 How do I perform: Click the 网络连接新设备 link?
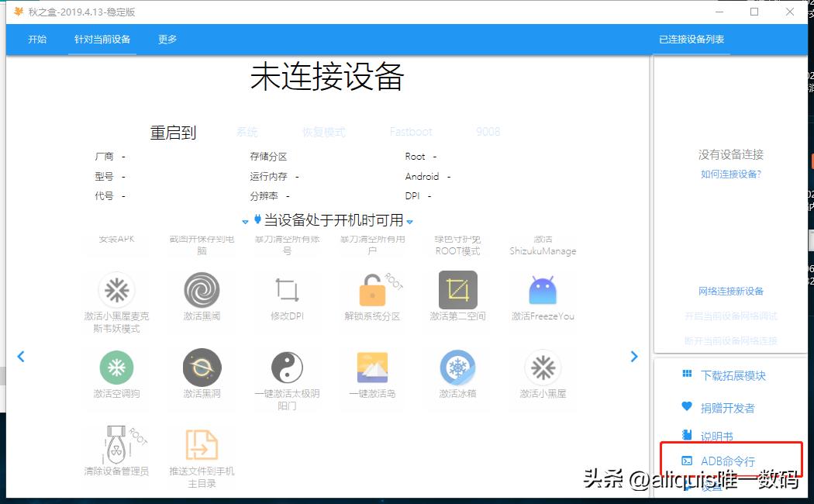(731, 292)
